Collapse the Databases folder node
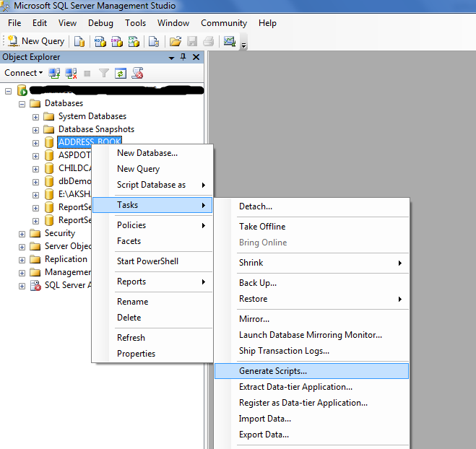The height and width of the screenshot is (449, 476). tap(22, 104)
